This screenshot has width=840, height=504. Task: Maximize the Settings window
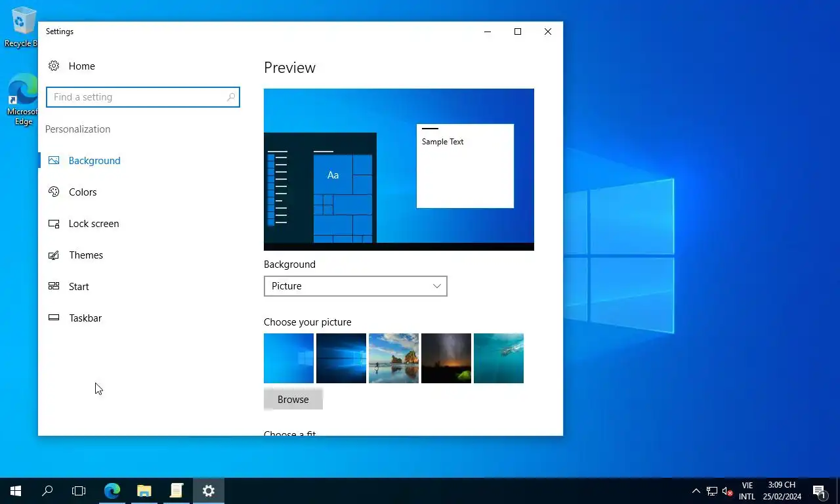[518, 31]
